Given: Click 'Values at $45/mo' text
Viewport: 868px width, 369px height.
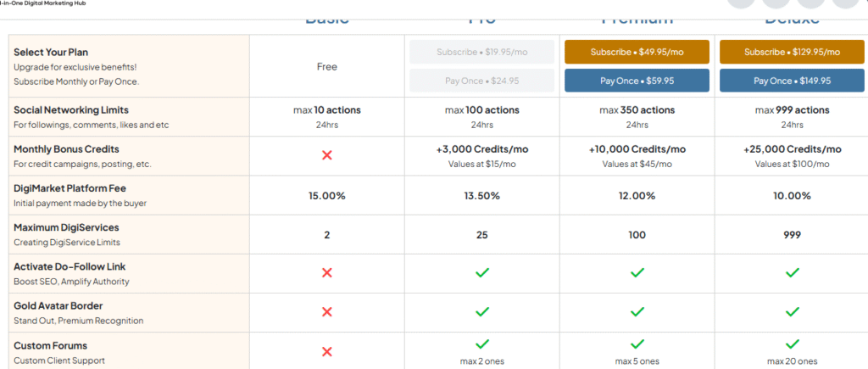Looking at the screenshot, I should click(637, 164).
